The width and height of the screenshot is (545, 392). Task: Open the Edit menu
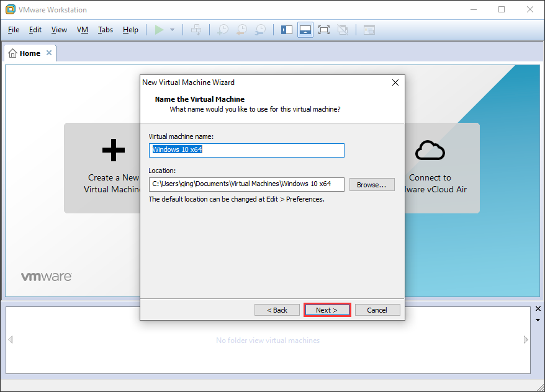coord(35,30)
